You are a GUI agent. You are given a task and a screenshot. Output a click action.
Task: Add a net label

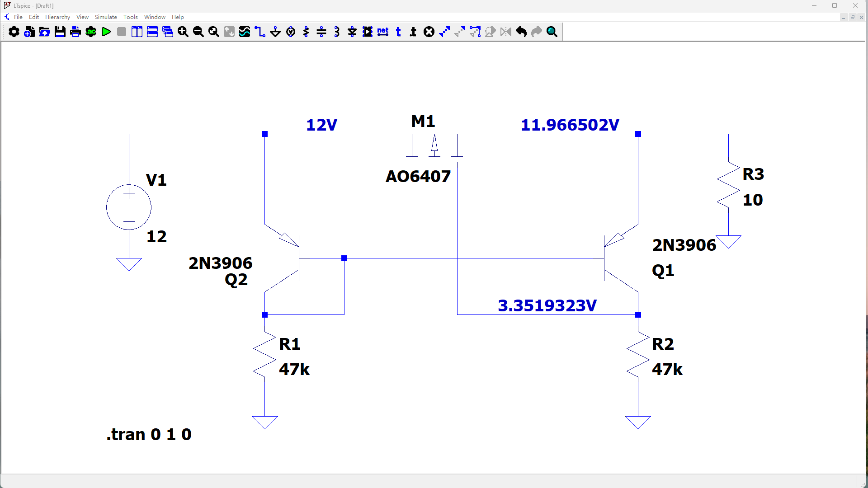tap(383, 32)
